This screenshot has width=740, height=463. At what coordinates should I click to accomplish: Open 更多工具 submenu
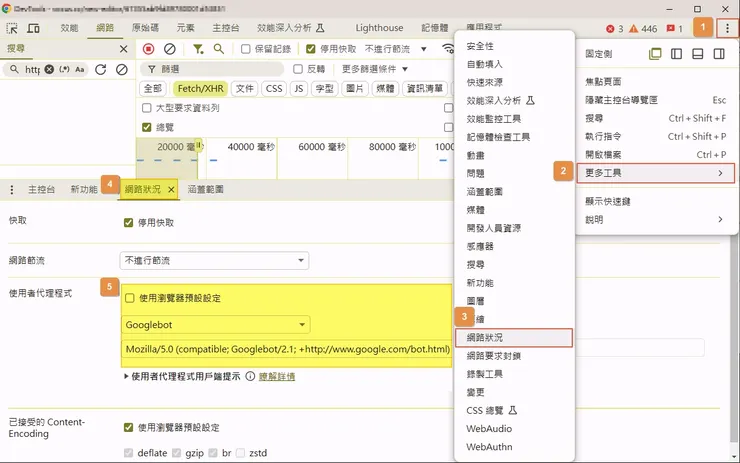click(x=655, y=173)
